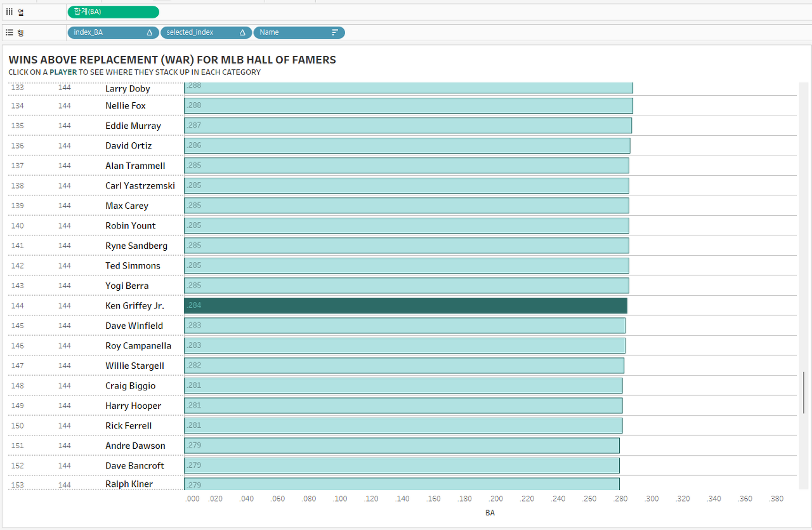Click the Willie Stargell .282 bar

(404, 366)
